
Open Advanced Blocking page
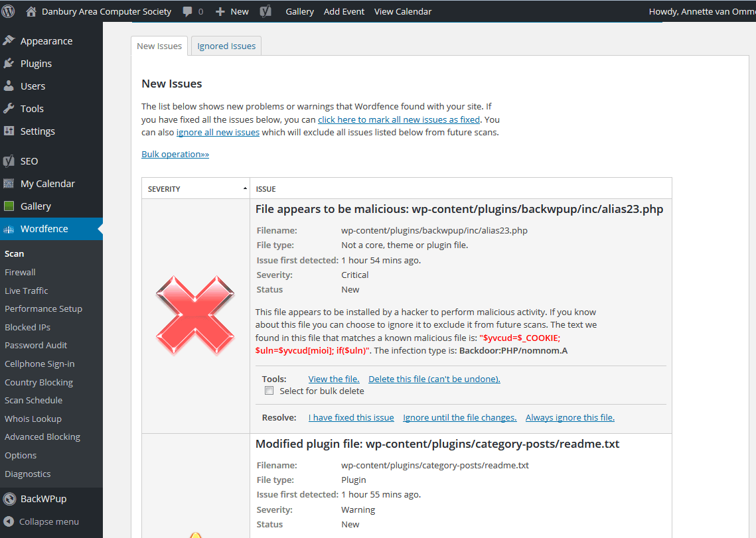(x=42, y=437)
